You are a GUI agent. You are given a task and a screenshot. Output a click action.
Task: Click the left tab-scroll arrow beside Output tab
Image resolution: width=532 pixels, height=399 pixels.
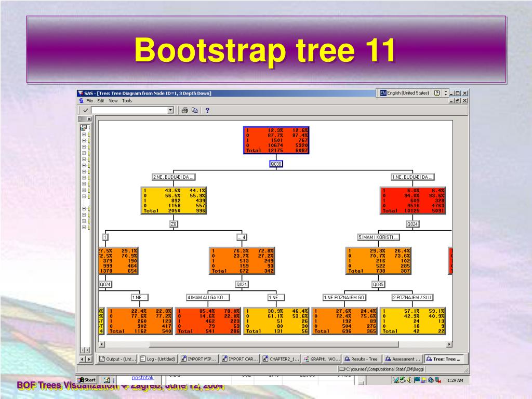click(x=83, y=359)
